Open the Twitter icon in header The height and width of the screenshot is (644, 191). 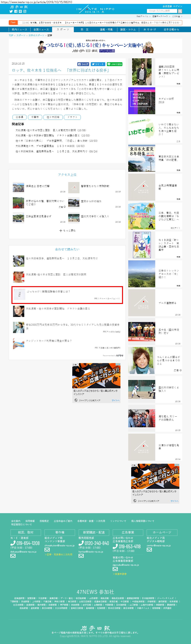(11, 11)
